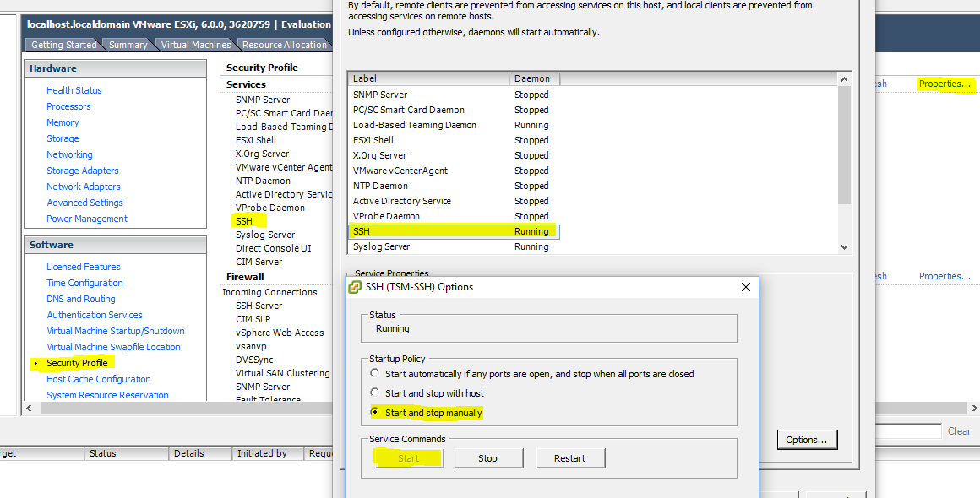
Task: Open Advanced Settings under Hardware
Action: pos(85,203)
